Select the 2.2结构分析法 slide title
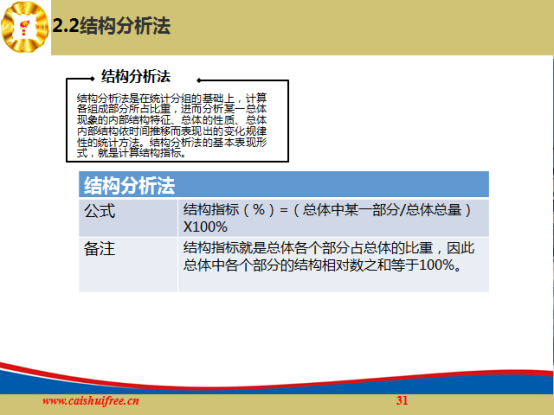Screen dimensions: 554x415 pyautogui.click(x=111, y=26)
